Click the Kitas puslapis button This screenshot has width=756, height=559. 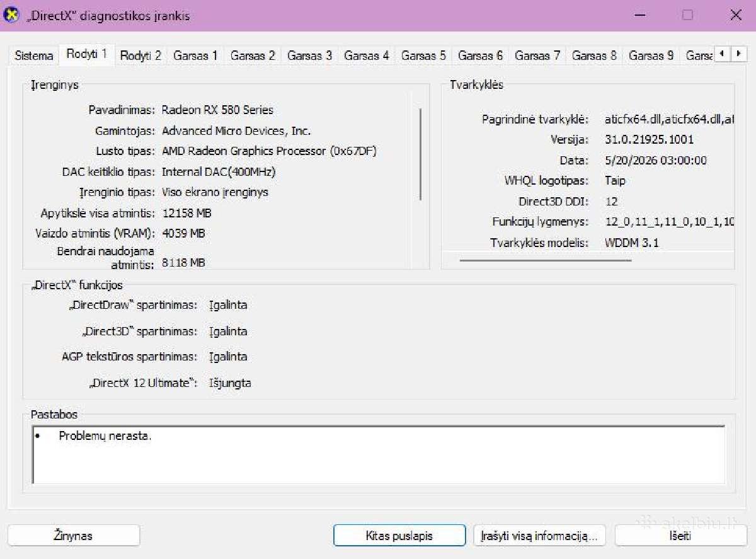pos(399,536)
